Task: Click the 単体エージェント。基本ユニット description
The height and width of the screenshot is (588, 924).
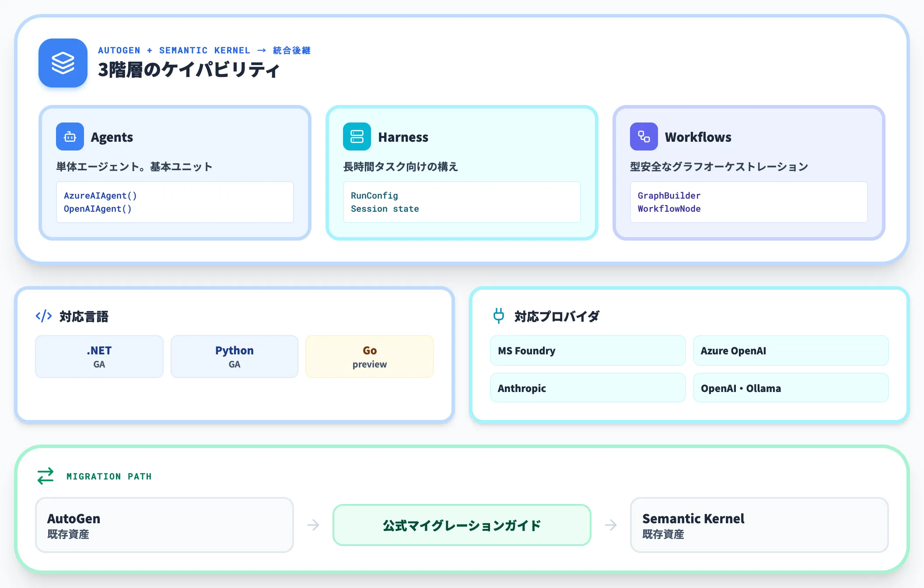Action: (134, 167)
